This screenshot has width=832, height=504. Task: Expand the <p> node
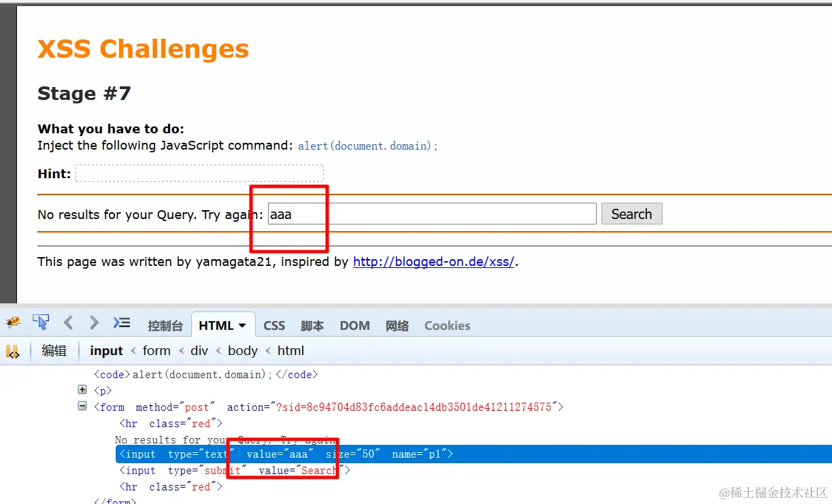coord(82,390)
